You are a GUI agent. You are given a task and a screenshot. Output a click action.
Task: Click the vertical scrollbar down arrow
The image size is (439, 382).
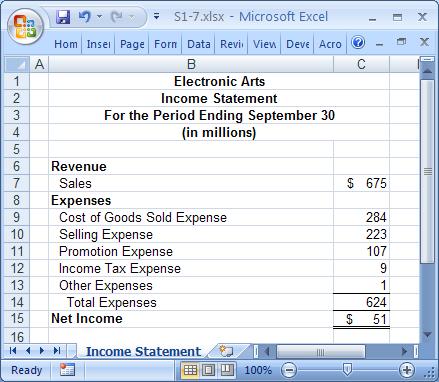coord(427,334)
